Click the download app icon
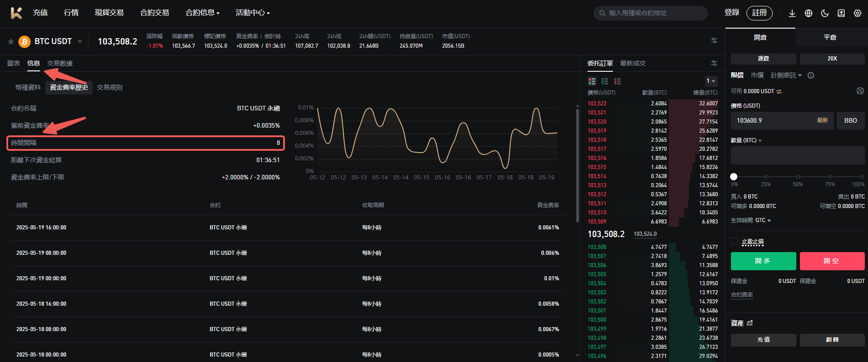 [792, 13]
